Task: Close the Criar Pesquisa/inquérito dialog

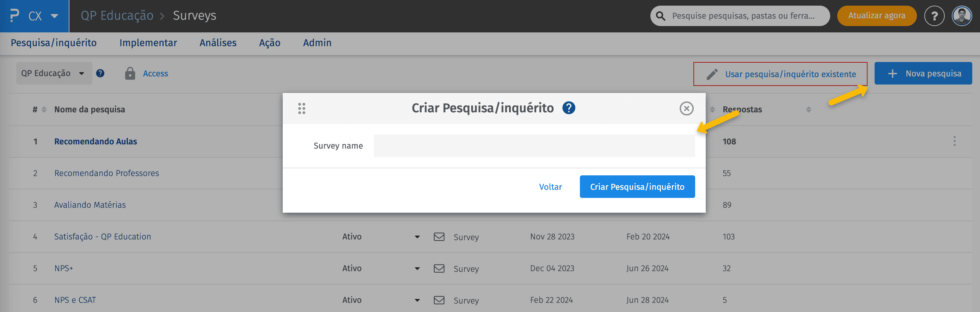Action: tap(686, 109)
